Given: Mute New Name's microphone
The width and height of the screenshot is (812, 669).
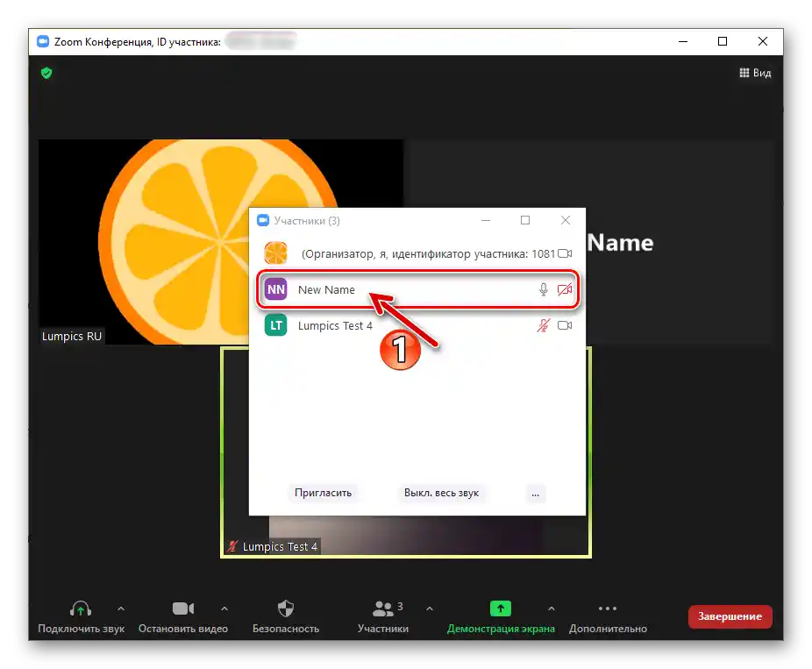Looking at the screenshot, I should (542, 288).
